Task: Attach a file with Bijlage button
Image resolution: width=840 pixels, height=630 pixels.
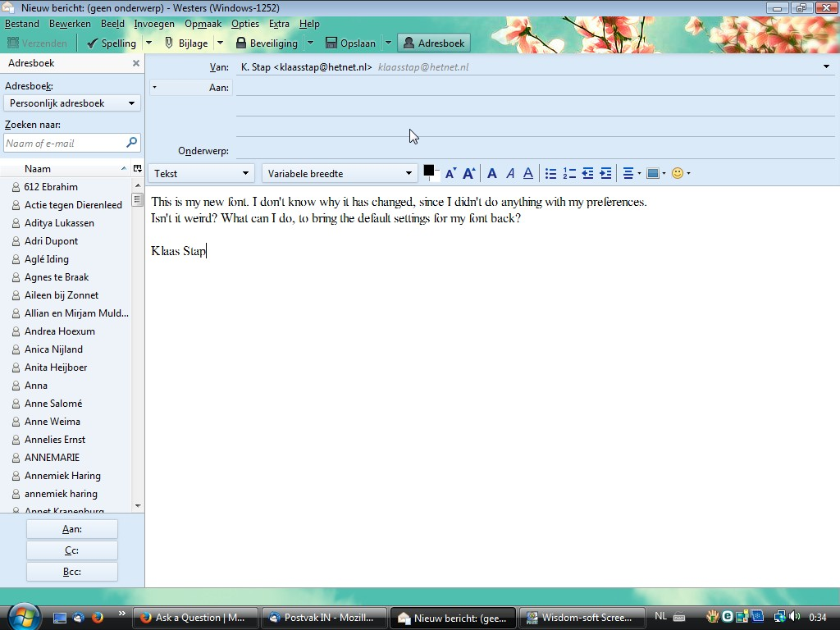Action: click(x=186, y=43)
